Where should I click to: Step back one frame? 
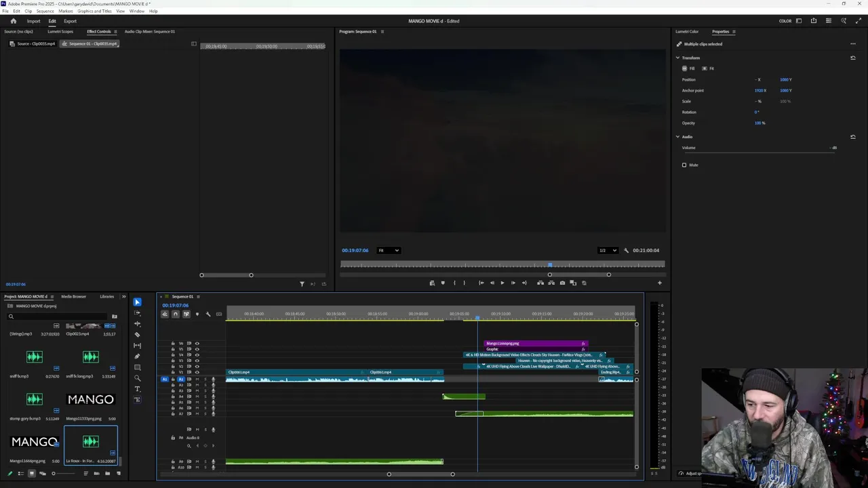click(492, 283)
